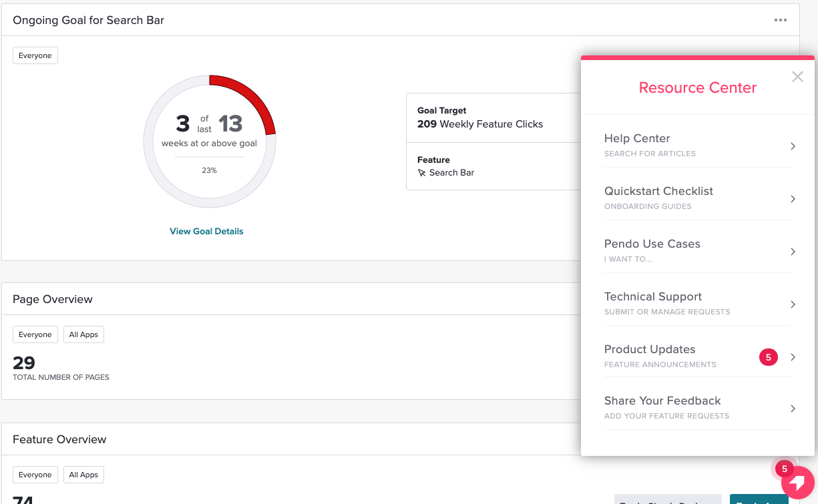The image size is (818, 504).
Task: Click the Everyone tag in Ongoing Goal card
Action: (x=35, y=55)
